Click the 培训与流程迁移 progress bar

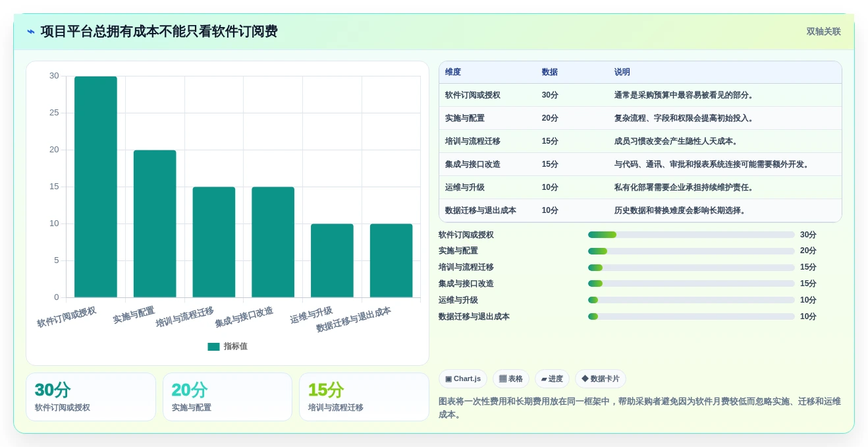(692, 268)
